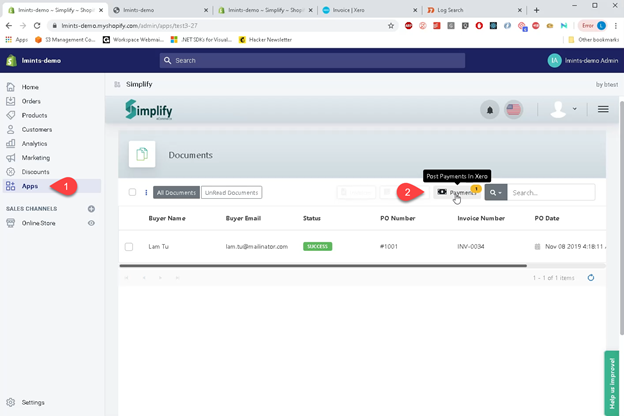This screenshot has height=416, width=624.
Task: Click the documents Search field
Action: point(551,192)
